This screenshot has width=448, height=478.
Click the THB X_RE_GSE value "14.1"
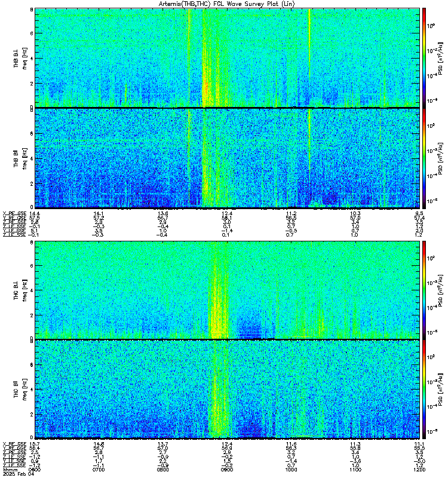click(x=99, y=213)
